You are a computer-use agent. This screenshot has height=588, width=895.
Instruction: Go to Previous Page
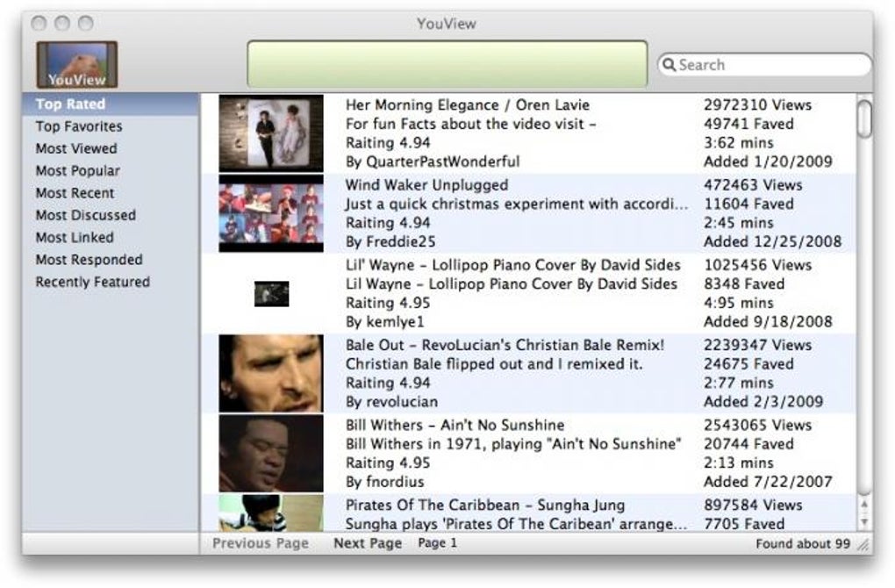pyautogui.click(x=261, y=543)
